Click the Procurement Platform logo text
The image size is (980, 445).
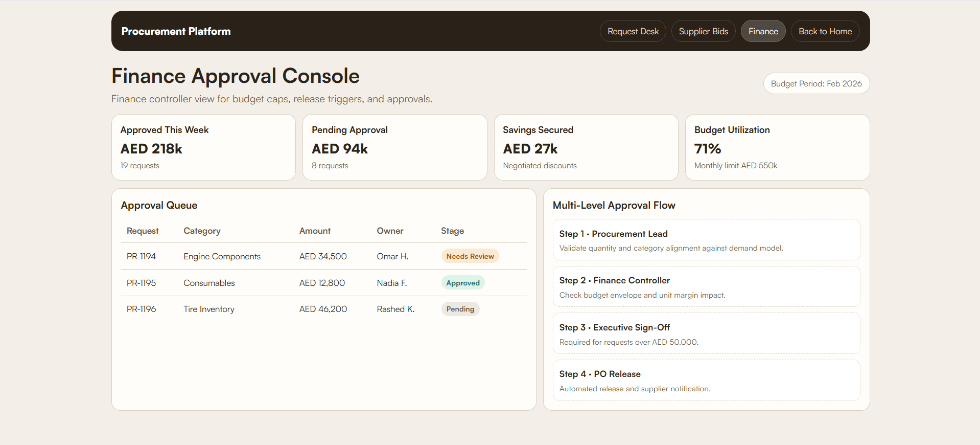coord(176,31)
